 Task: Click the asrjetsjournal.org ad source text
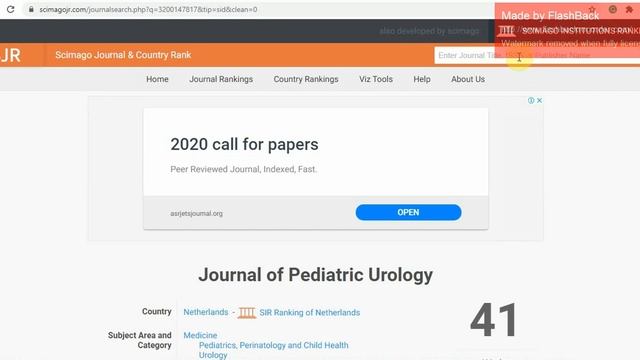pos(196,213)
